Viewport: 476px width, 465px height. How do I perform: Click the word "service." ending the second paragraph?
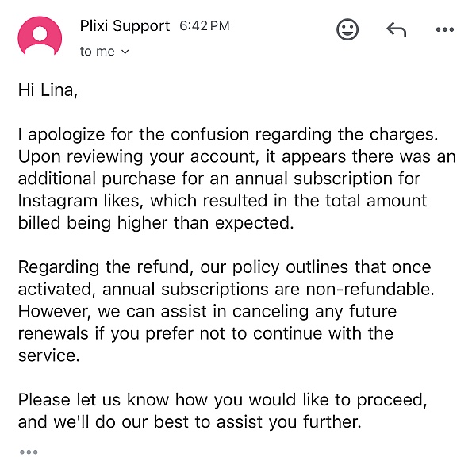click(x=49, y=355)
